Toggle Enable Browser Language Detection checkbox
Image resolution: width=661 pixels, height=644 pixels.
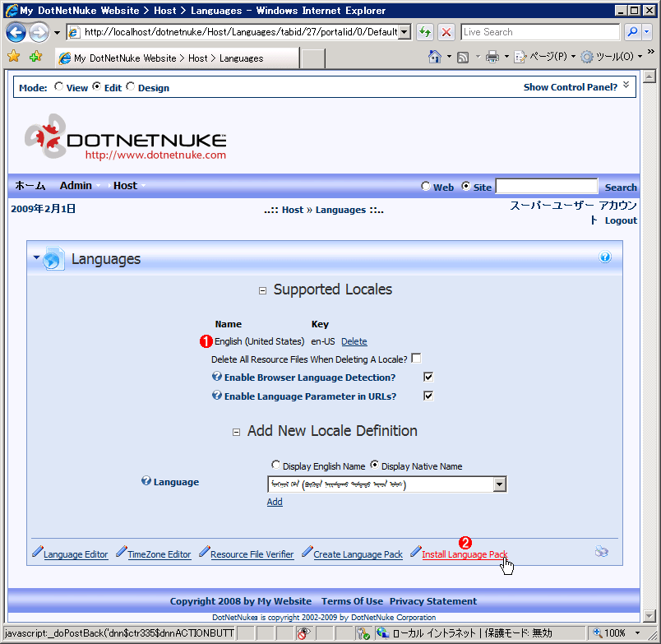tap(428, 377)
